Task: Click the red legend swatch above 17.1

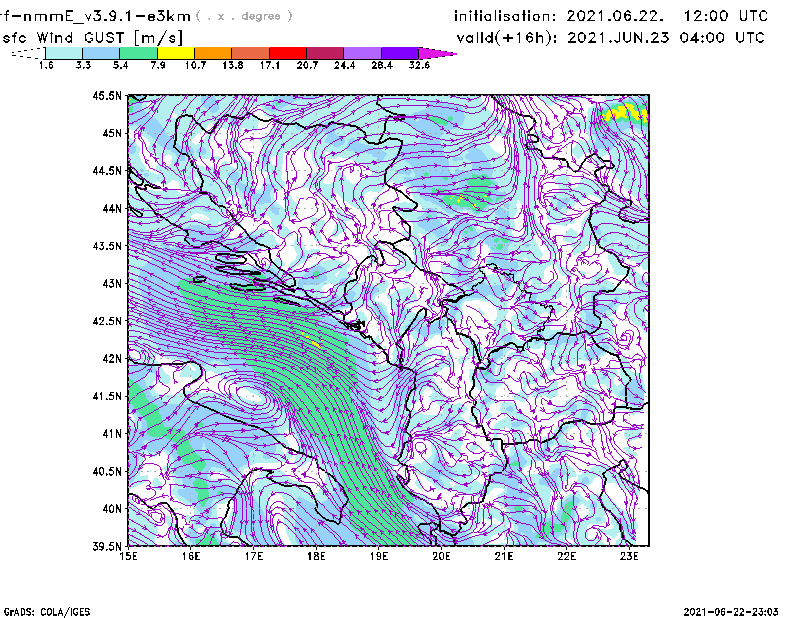Action: 288,53
